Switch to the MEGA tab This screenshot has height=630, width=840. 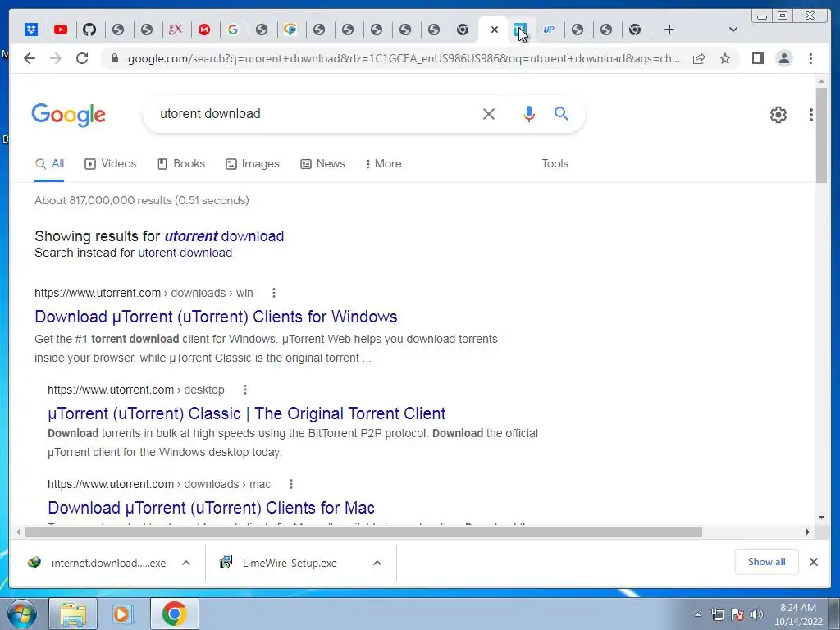(x=204, y=30)
